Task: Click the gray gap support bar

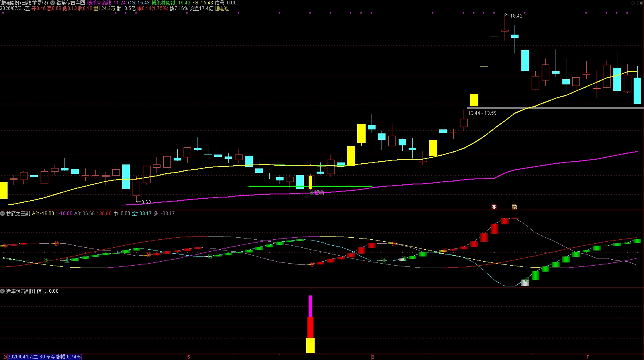Action: coord(555,108)
